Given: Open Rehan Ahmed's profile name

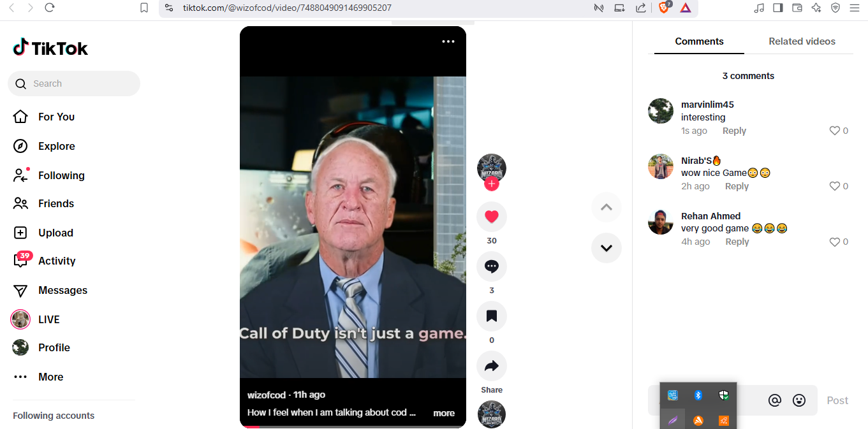Looking at the screenshot, I should click(710, 216).
